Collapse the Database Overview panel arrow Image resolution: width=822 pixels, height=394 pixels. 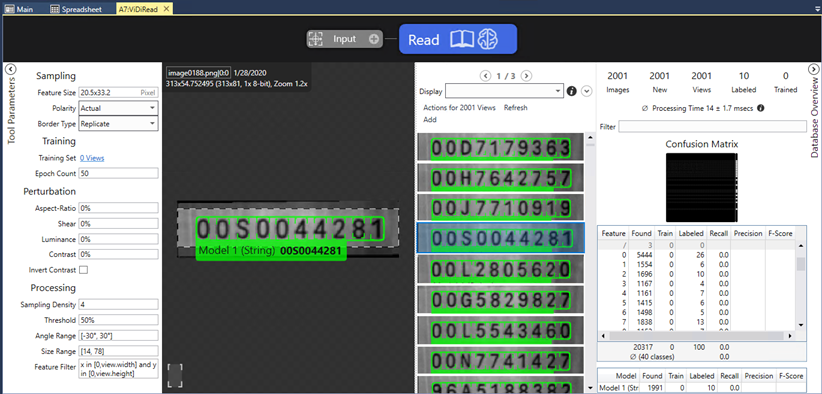813,69
